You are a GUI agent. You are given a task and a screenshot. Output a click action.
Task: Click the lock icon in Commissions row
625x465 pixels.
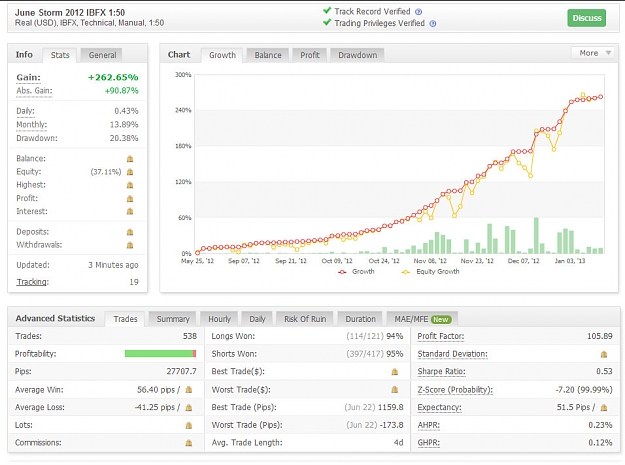[x=189, y=443]
